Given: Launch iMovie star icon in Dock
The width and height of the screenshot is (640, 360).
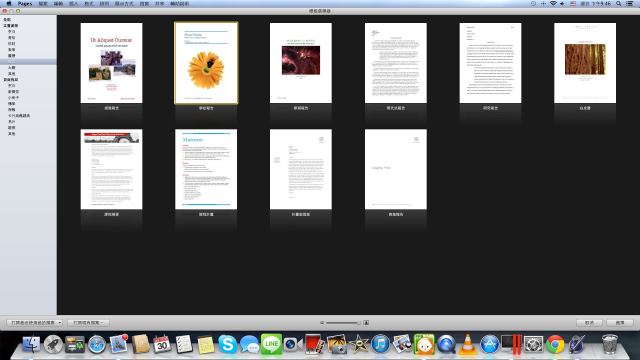Looking at the screenshot, I should pos(358,344).
